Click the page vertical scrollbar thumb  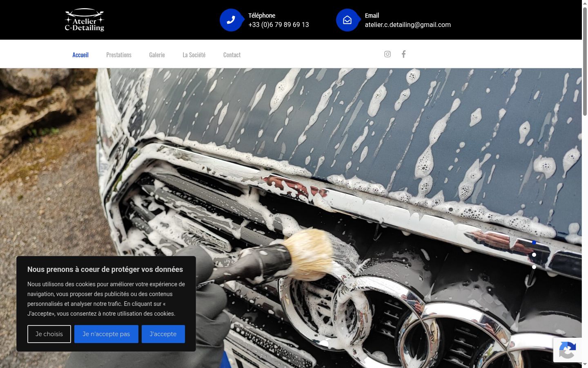pyautogui.click(x=585, y=61)
